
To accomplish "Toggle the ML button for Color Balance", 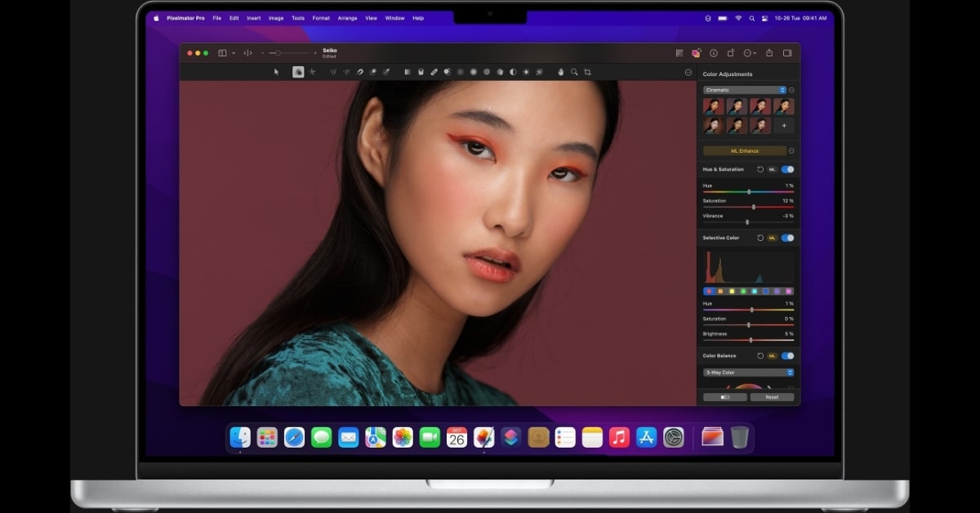I will point(772,356).
